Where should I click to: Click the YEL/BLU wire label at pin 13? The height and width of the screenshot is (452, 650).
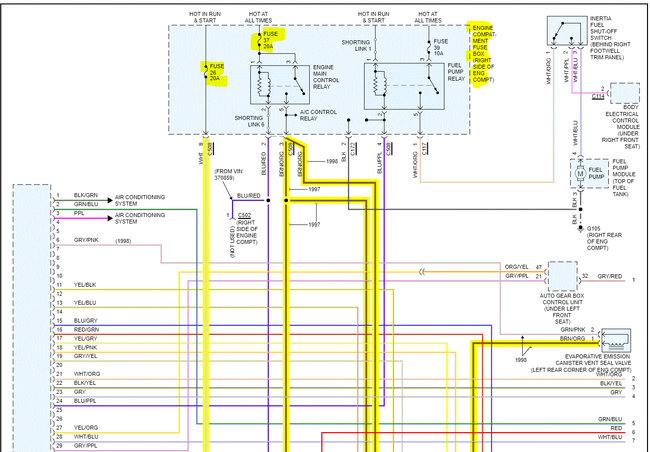coord(85,303)
